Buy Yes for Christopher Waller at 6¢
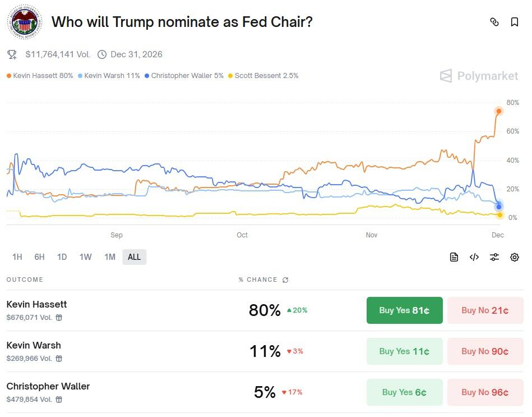 tap(404, 392)
